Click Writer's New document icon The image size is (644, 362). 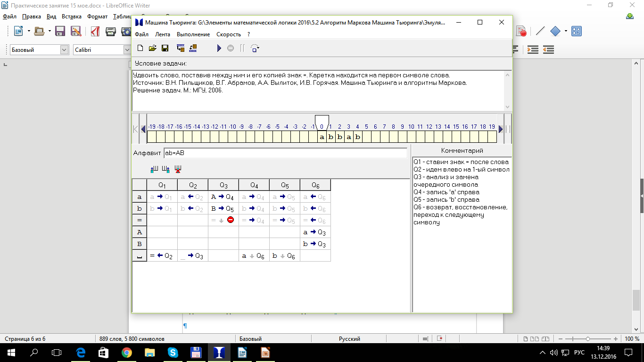[18, 32]
